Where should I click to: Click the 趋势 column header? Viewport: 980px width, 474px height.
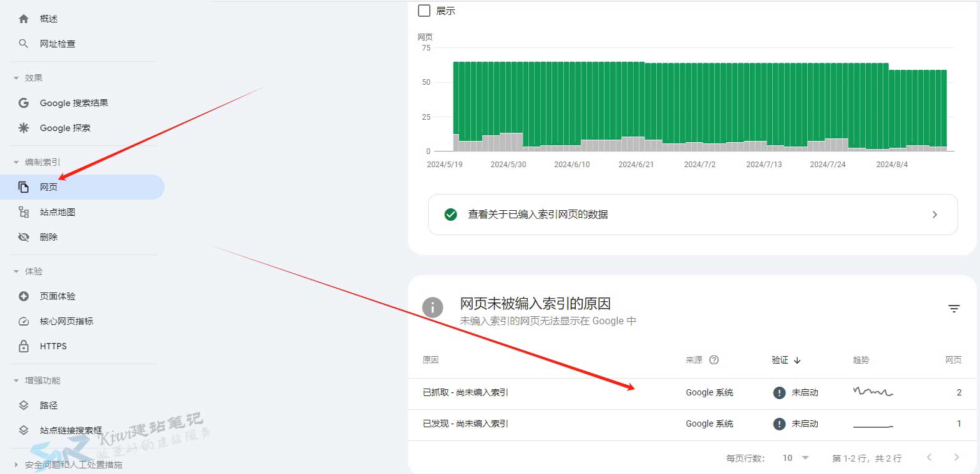coord(861,360)
